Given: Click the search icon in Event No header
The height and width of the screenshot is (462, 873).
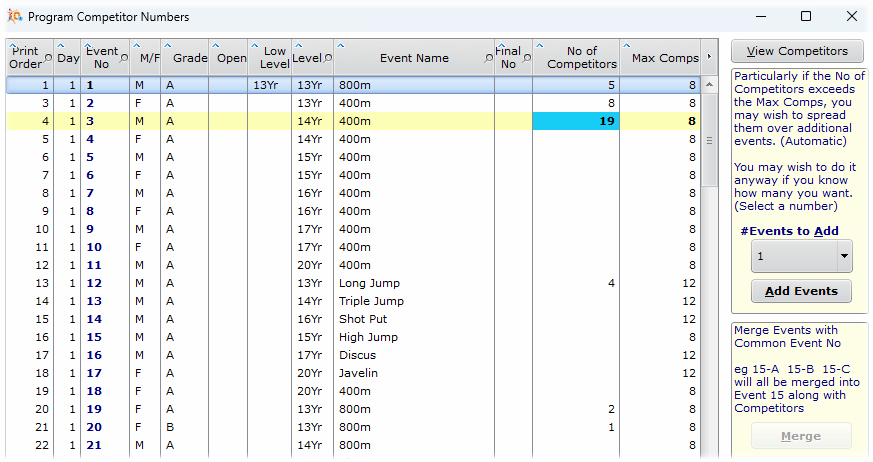Looking at the screenshot, I should click(x=123, y=59).
